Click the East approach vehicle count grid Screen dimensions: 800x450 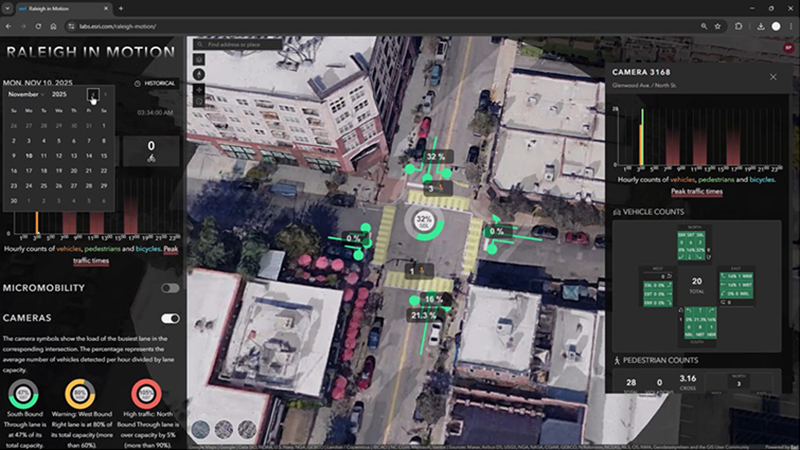pyautogui.click(x=736, y=285)
